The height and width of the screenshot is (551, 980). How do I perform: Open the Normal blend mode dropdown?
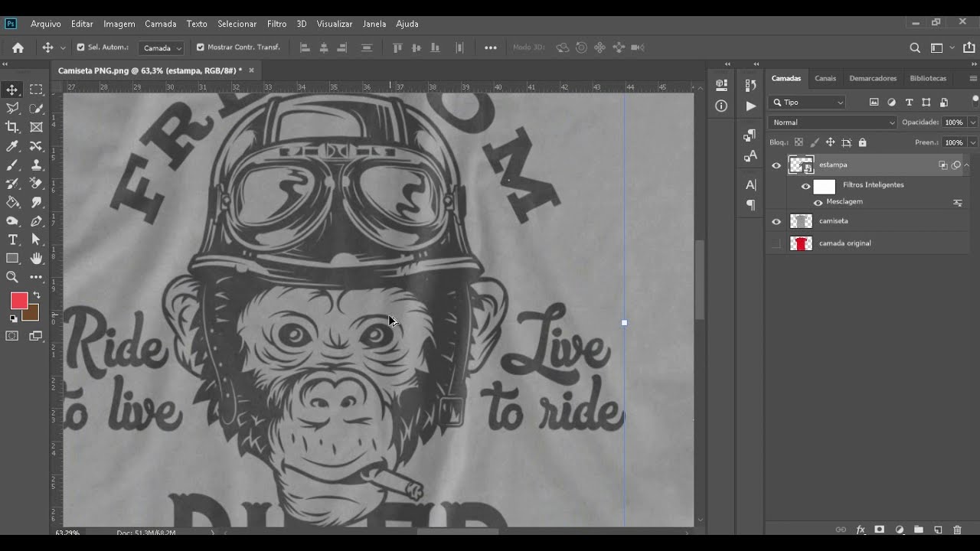tap(833, 122)
